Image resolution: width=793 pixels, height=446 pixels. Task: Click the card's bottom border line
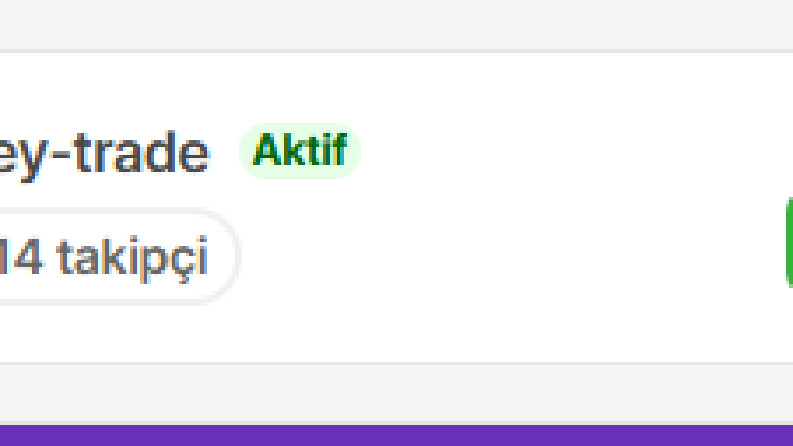tap(396, 363)
